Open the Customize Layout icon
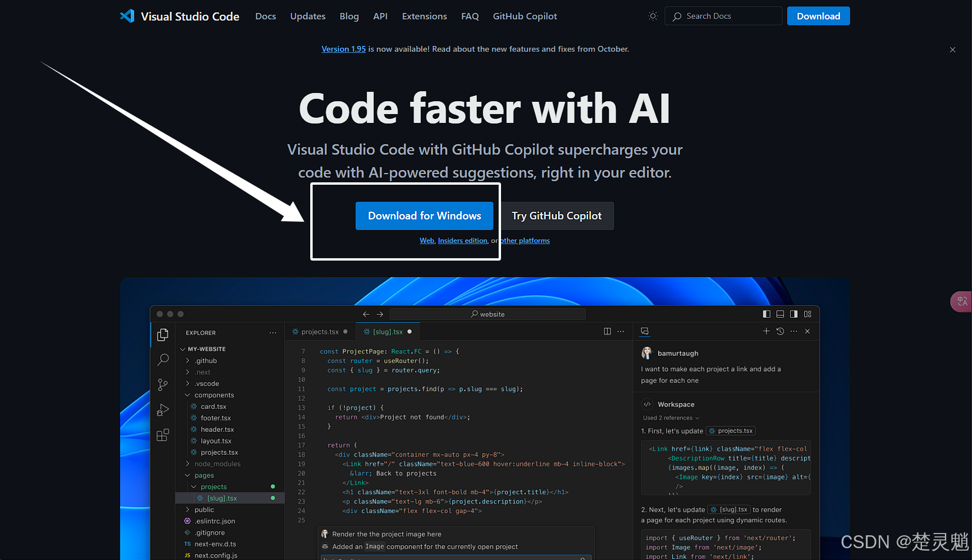This screenshot has height=560, width=972. click(808, 314)
